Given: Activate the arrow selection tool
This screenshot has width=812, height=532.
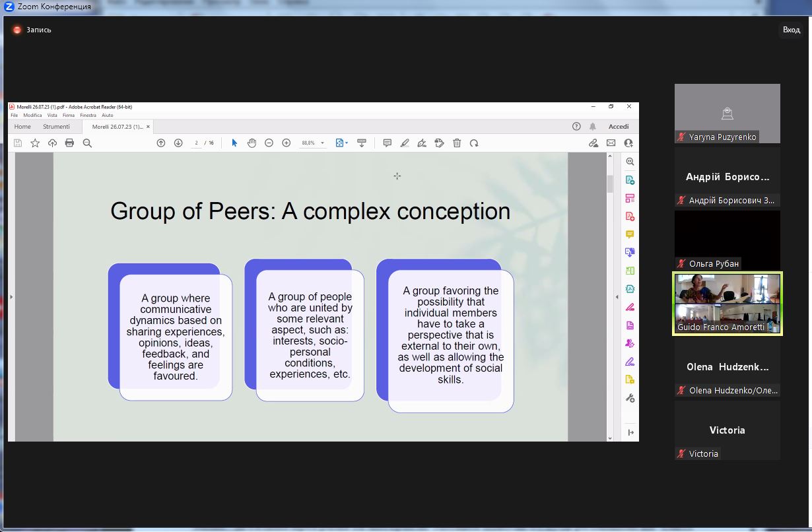Looking at the screenshot, I should (x=234, y=143).
